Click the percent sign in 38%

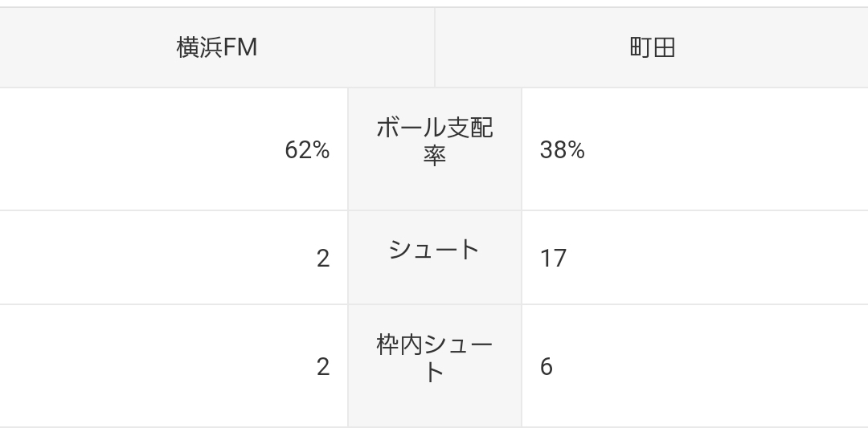tap(575, 150)
